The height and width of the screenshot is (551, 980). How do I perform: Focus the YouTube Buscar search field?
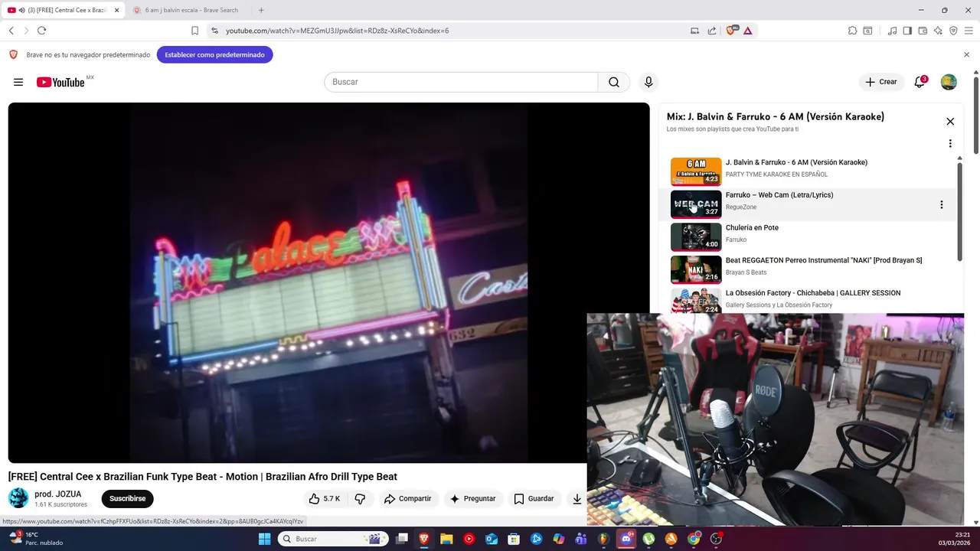[461, 82]
